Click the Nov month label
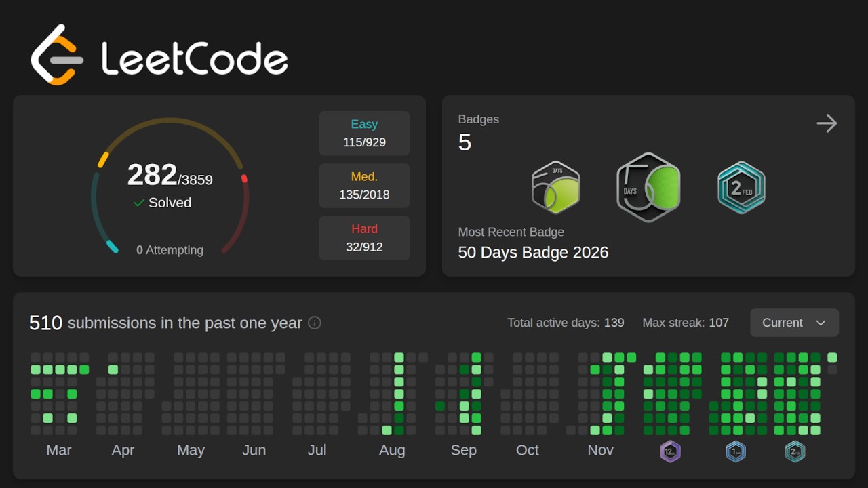 click(600, 450)
